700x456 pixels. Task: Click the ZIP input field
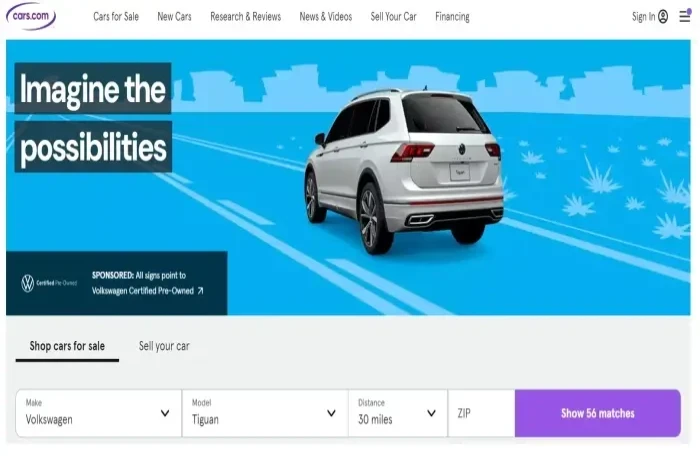481,413
